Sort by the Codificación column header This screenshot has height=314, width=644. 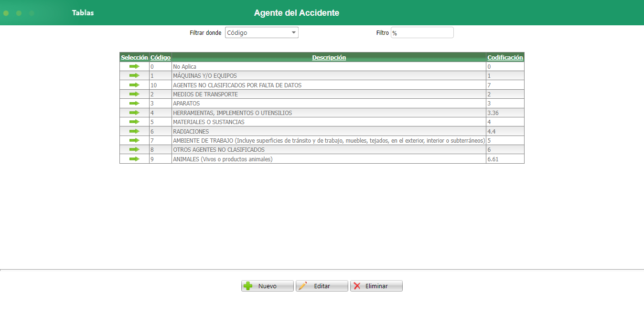pos(505,57)
